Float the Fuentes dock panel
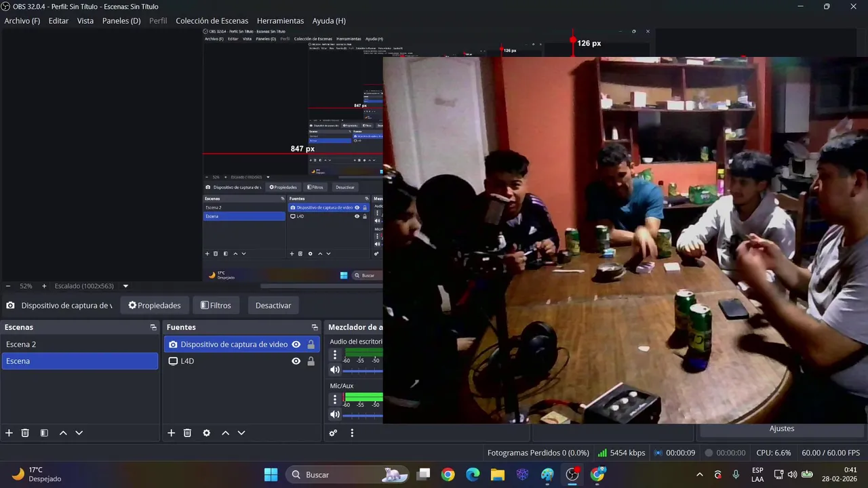This screenshot has width=868, height=488. tap(315, 327)
